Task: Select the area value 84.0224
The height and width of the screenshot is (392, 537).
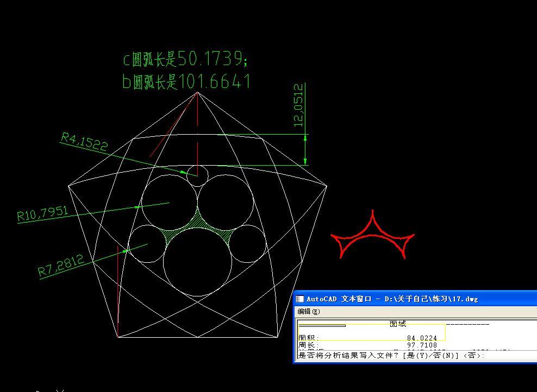Action: pyautogui.click(x=422, y=338)
